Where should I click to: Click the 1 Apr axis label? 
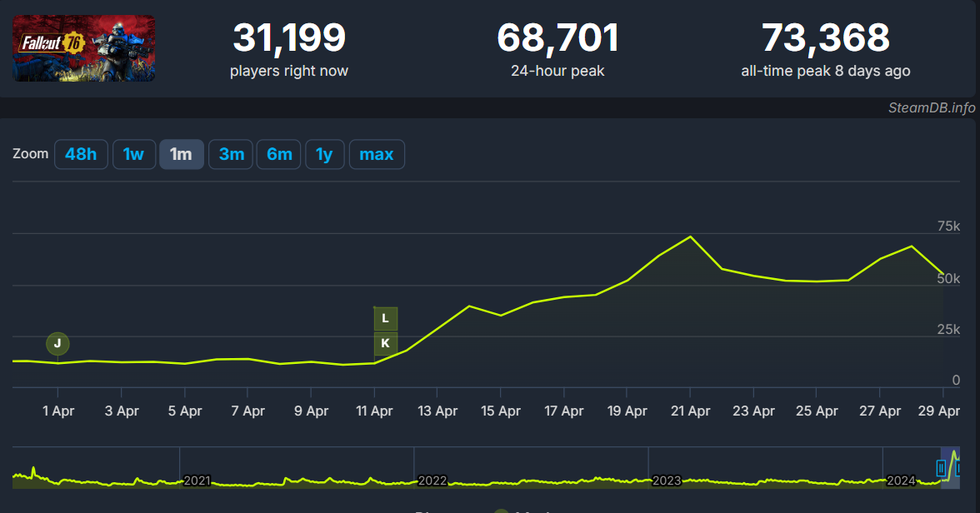[58, 411]
